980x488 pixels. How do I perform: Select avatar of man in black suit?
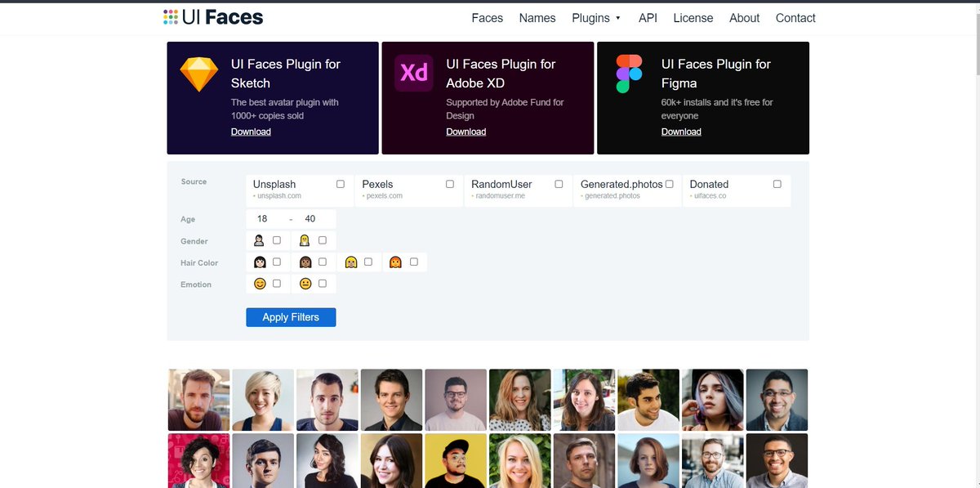[x=391, y=400]
